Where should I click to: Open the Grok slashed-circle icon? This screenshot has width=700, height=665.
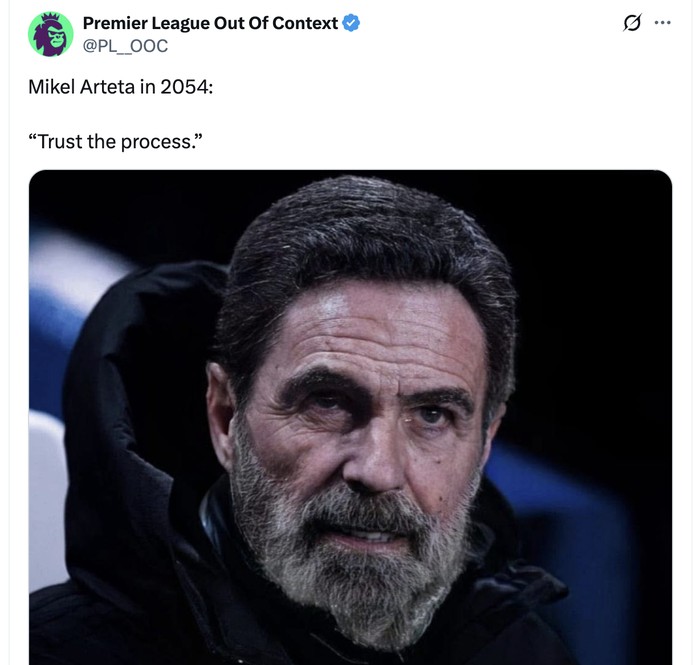632,23
